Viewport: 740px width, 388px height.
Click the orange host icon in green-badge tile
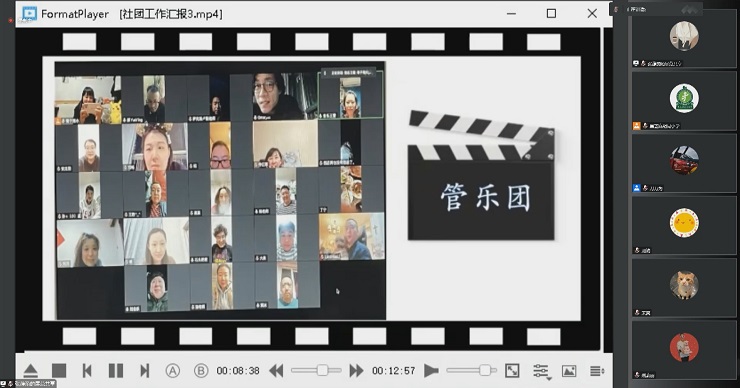pyautogui.click(x=636, y=126)
